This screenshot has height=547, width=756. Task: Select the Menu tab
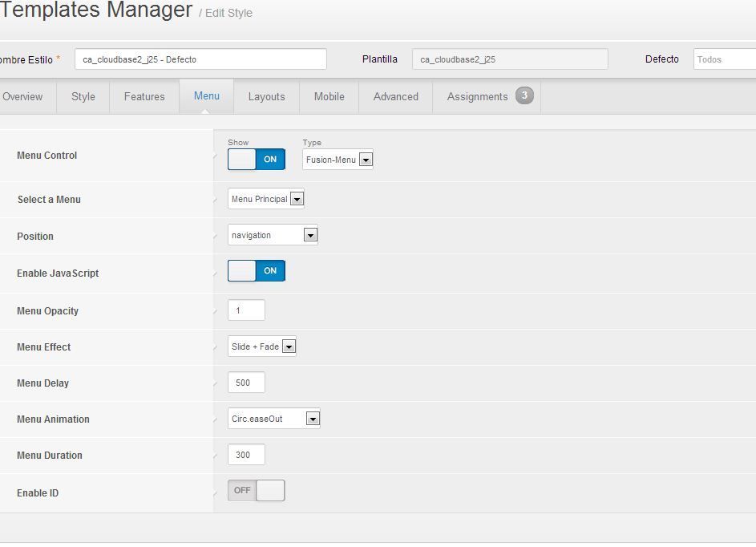click(x=206, y=96)
